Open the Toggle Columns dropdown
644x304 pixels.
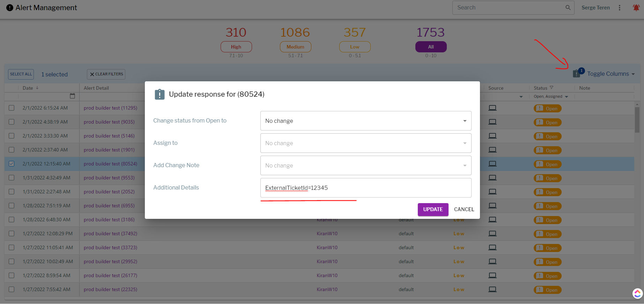click(x=610, y=74)
